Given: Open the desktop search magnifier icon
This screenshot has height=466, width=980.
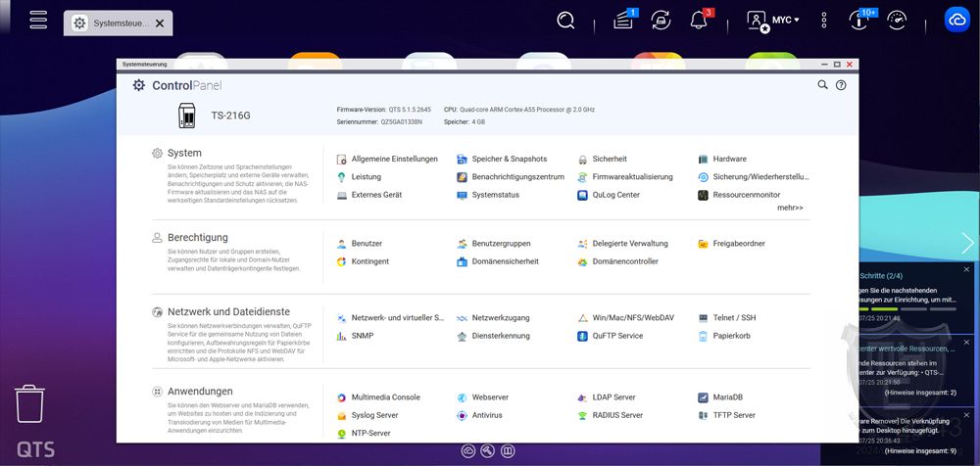Looking at the screenshot, I should [565, 20].
